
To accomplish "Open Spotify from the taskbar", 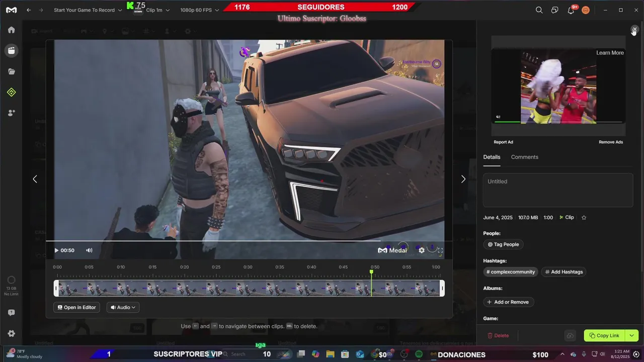I will click(x=419, y=354).
